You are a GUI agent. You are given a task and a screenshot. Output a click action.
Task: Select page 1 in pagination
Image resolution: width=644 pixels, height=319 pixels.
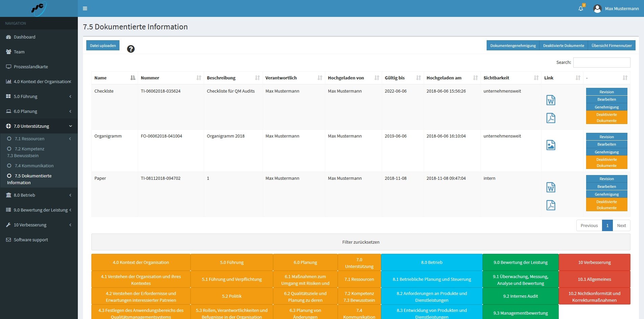607,225
